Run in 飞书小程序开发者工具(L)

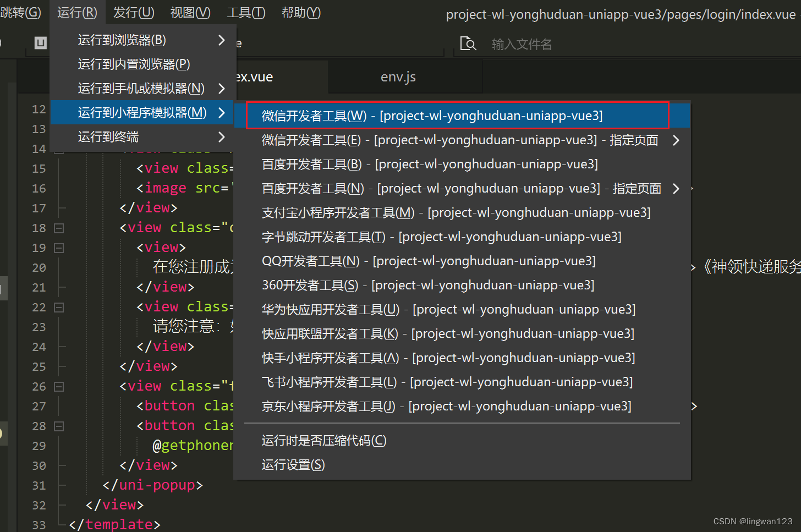coord(462,382)
